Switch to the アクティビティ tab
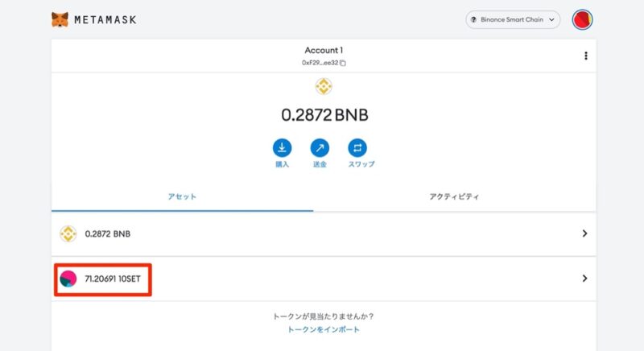644x351 pixels. [454, 196]
